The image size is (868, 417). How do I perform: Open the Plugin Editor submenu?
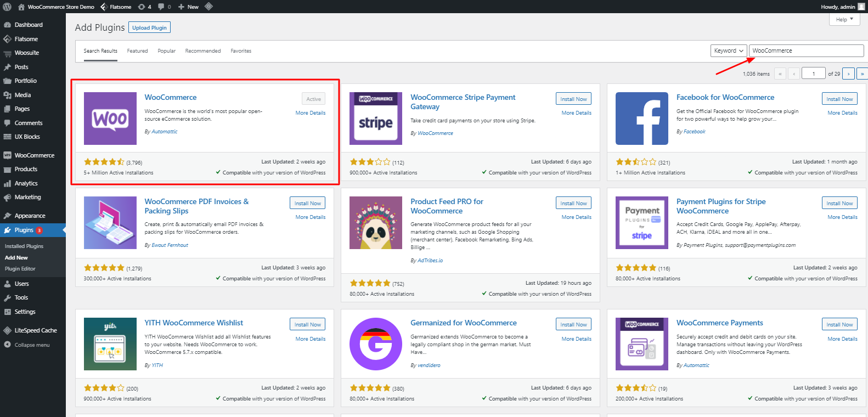[20, 269]
